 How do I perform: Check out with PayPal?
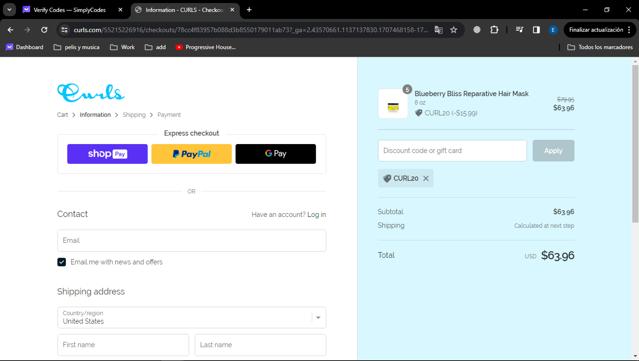(x=192, y=154)
